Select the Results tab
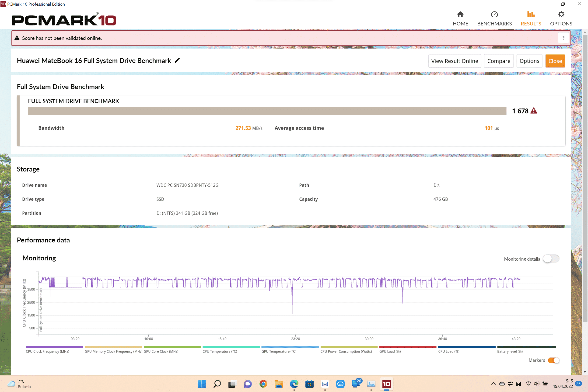588x392 pixels. [531, 18]
